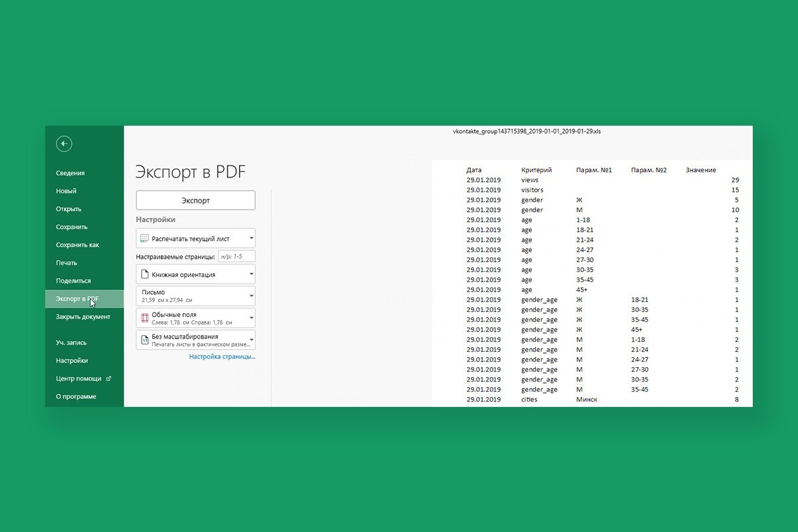The height and width of the screenshot is (532, 798).
Task: Click the cities cell in the preview
Action: point(529,400)
